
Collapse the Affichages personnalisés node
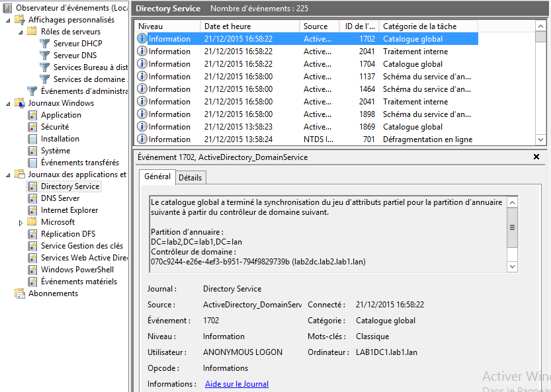click(8, 20)
